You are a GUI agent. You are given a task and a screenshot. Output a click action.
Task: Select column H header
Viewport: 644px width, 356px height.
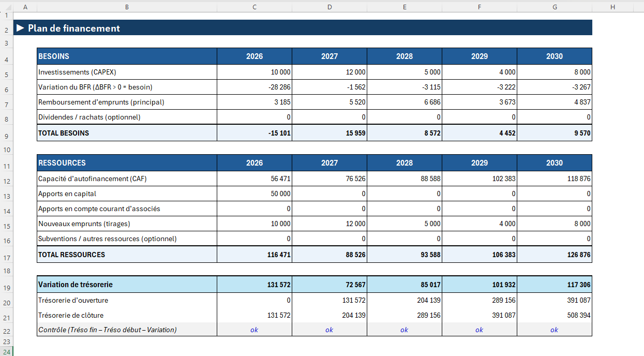coord(612,6)
